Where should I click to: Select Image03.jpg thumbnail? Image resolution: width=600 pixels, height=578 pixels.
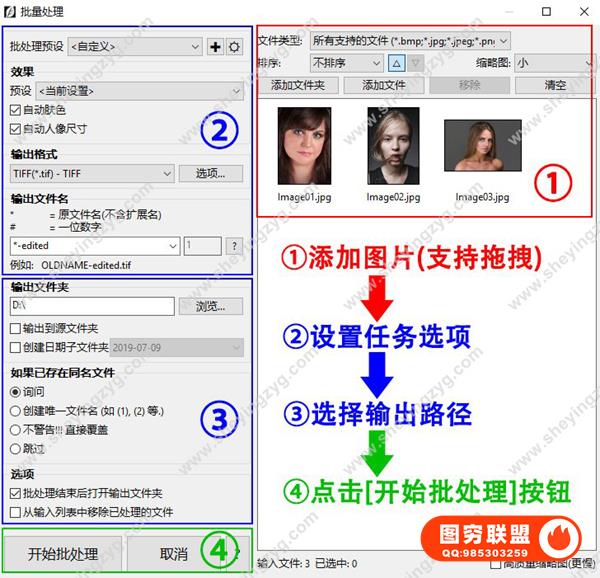pos(482,146)
